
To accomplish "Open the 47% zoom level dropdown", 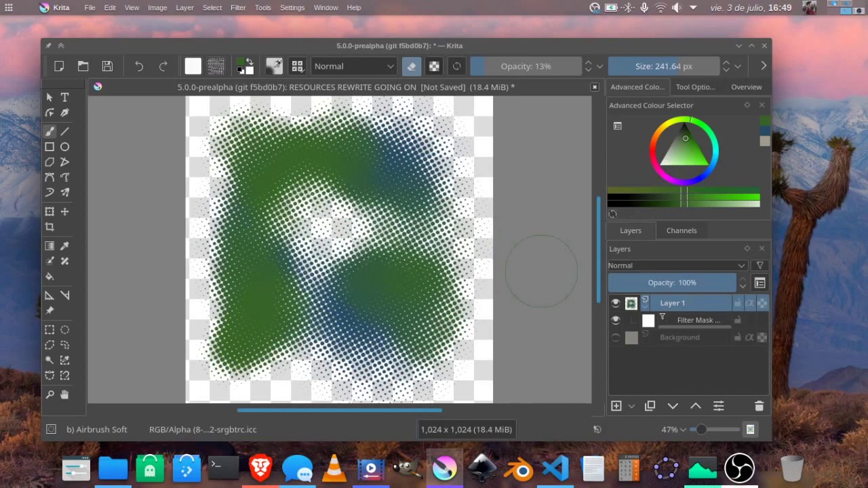I will [x=683, y=430].
